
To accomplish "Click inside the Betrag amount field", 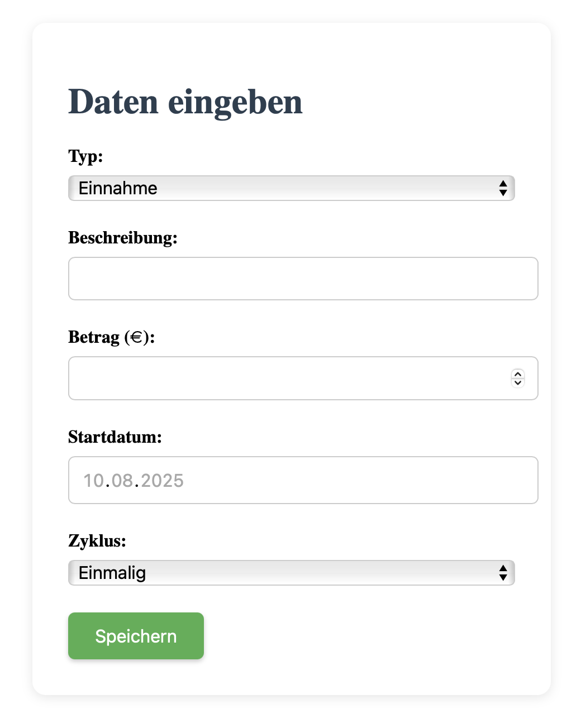I will pos(279,378).
